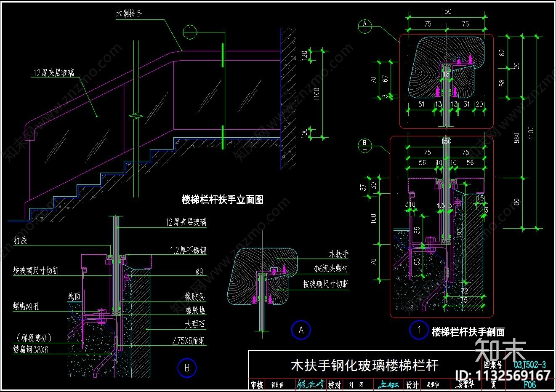Click the '木扶手钢化玻璃楼梯栏杆' drawing title
This screenshot has height=392, width=556.
(x=364, y=365)
